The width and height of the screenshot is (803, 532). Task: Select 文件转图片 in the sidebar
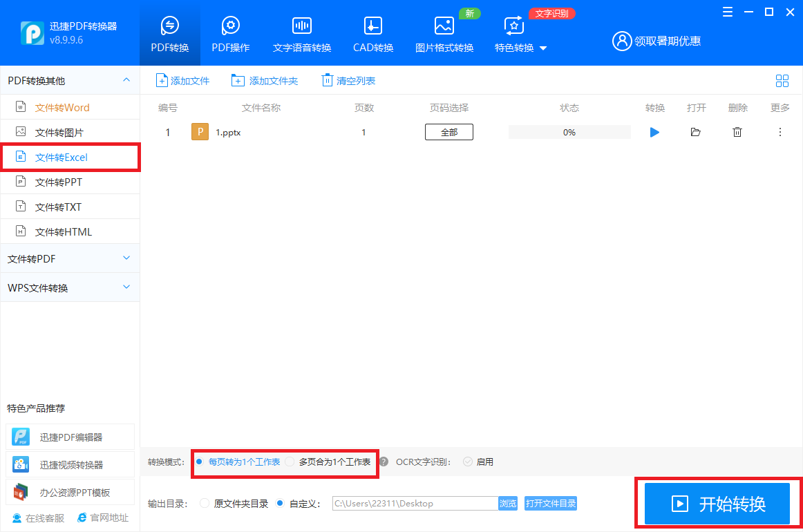click(x=70, y=133)
